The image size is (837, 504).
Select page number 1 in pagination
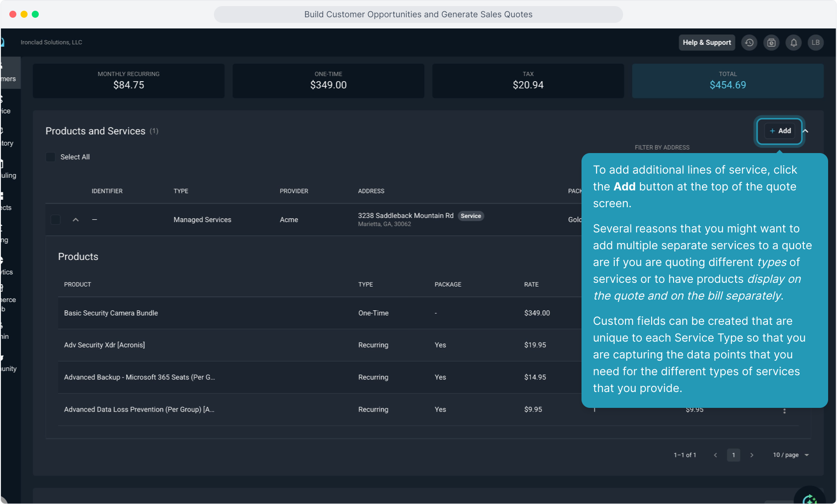point(733,455)
